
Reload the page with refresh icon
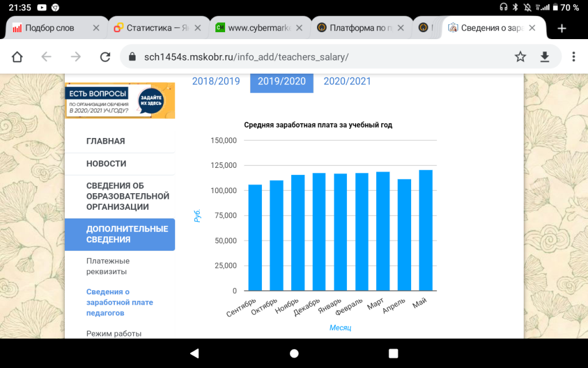pos(105,56)
